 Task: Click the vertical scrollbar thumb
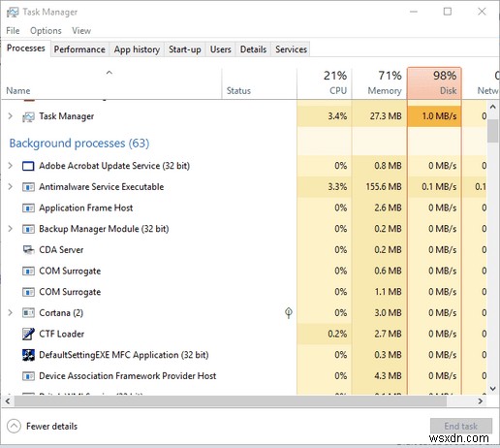pos(493,131)
